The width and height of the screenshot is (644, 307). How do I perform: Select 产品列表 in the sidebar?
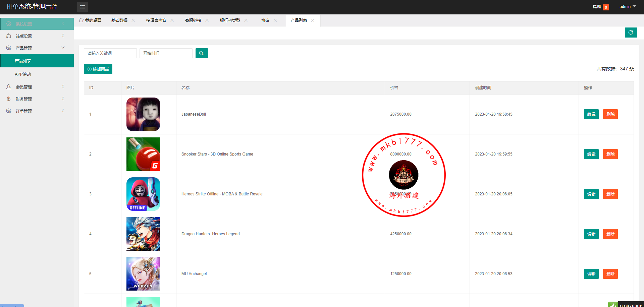coord(37,61)
